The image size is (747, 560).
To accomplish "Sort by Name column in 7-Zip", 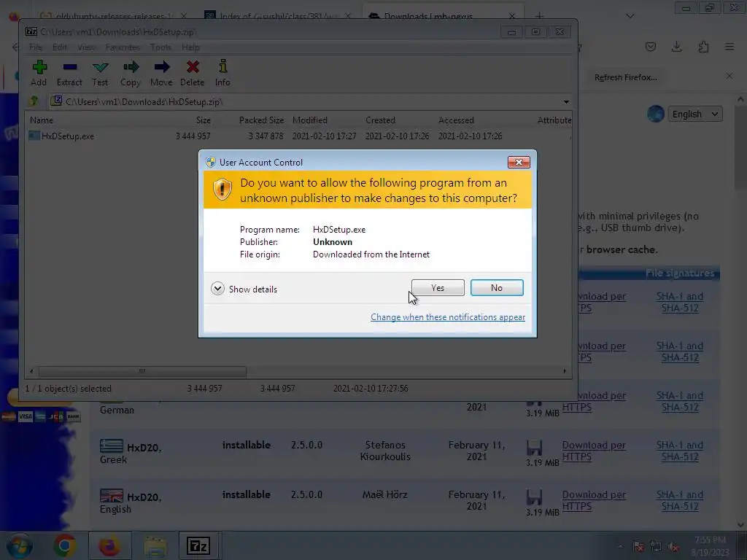I will click(42, 120).
